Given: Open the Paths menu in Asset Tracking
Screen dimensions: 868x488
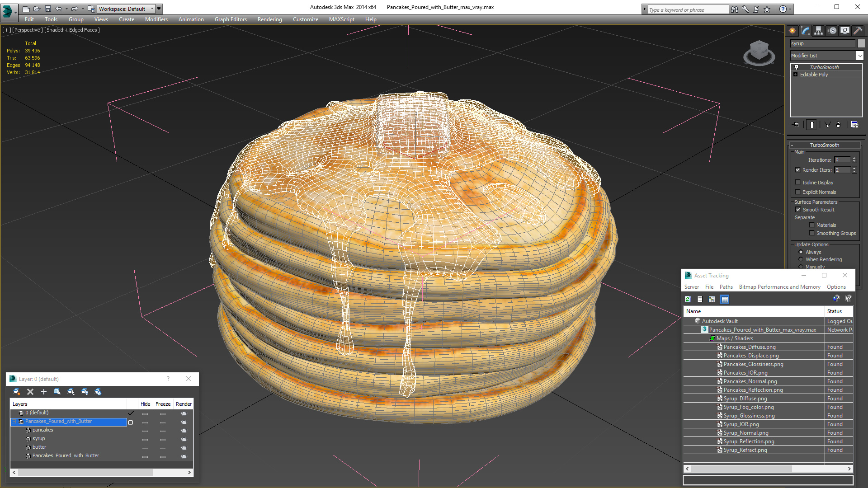Looking at the screenshot, I should point(726,287).
